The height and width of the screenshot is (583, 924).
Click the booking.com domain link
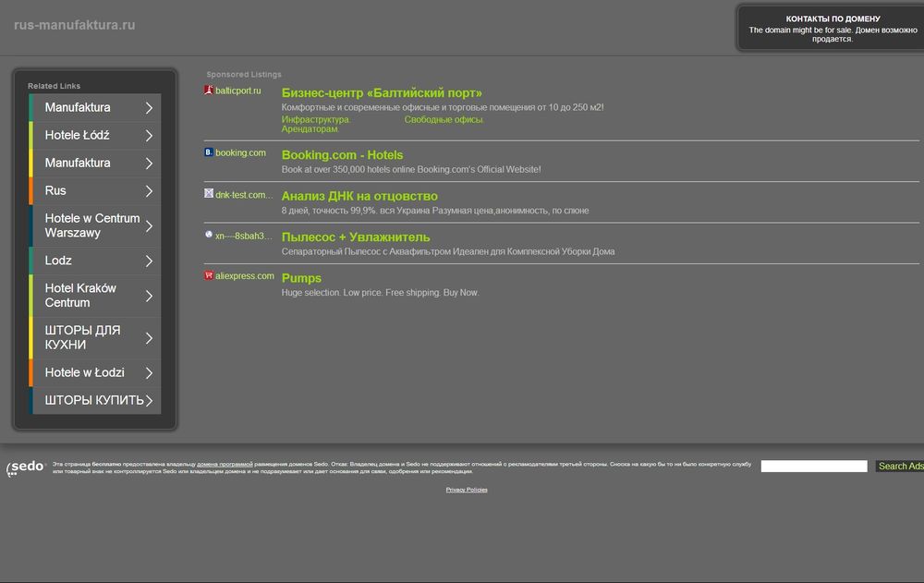pos(240,152)
